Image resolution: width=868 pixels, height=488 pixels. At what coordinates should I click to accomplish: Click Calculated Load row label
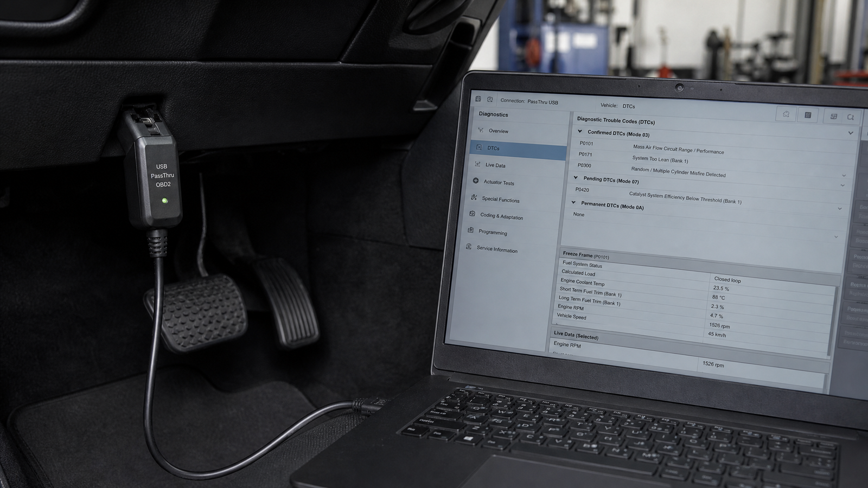coord(578,273)
